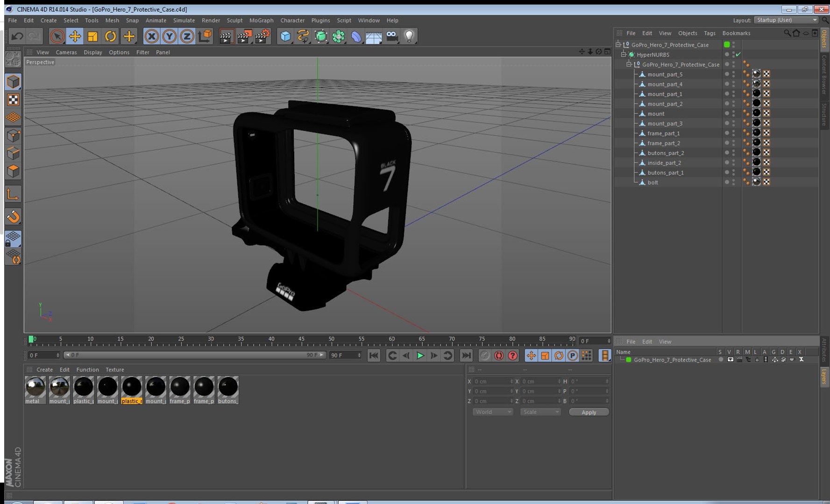Toggle position keyframe recording
Screen dimensions: 830x504
pos(531,356)
